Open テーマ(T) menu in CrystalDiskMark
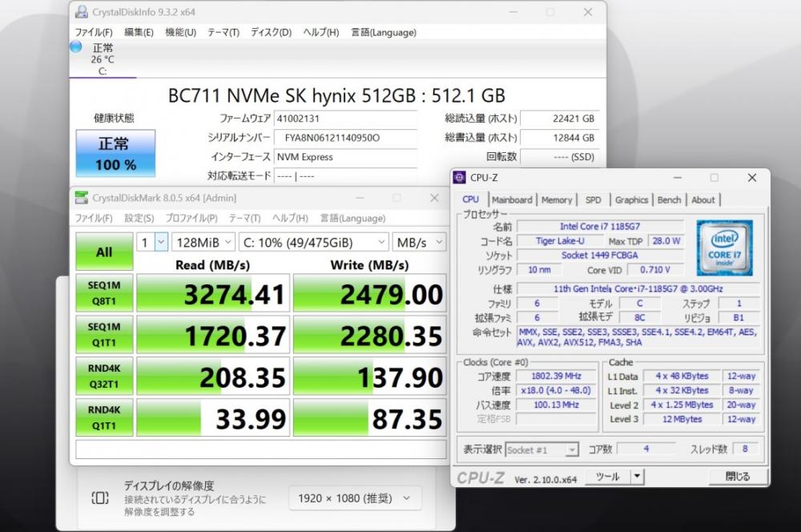 tap(244, 218)
